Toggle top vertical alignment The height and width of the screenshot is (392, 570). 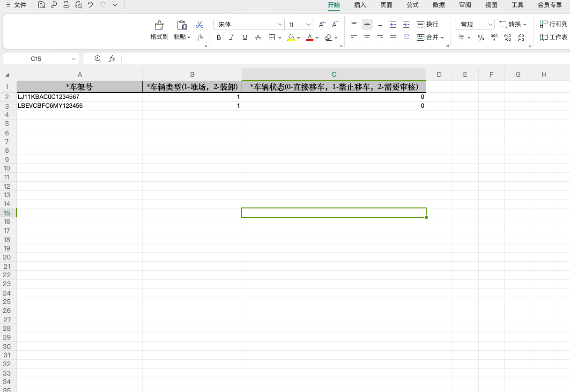tap(354, 24)
